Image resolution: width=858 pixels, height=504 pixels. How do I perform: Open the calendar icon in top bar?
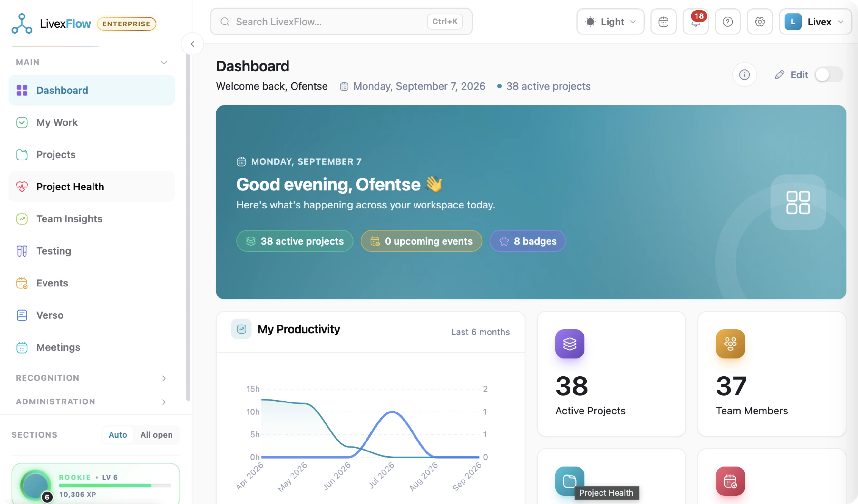[663, 22]
